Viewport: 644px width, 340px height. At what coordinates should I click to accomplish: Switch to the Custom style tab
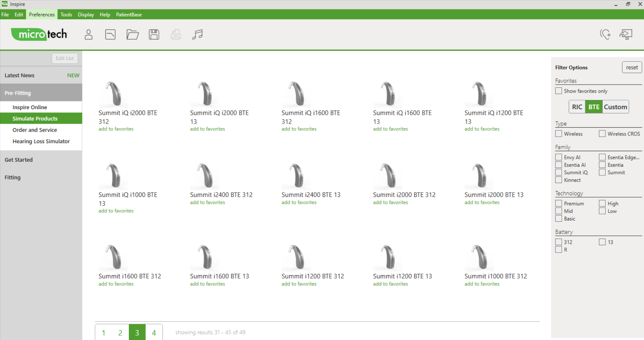615,107
